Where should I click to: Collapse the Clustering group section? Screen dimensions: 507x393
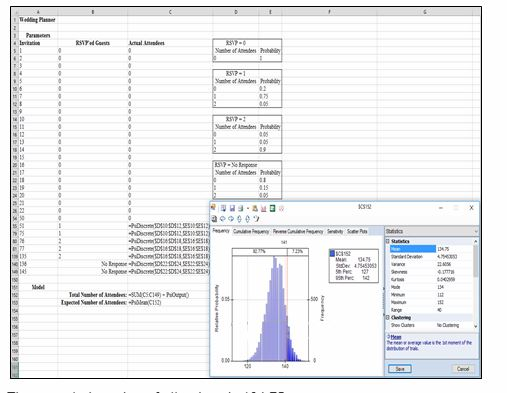pos(388,317)
